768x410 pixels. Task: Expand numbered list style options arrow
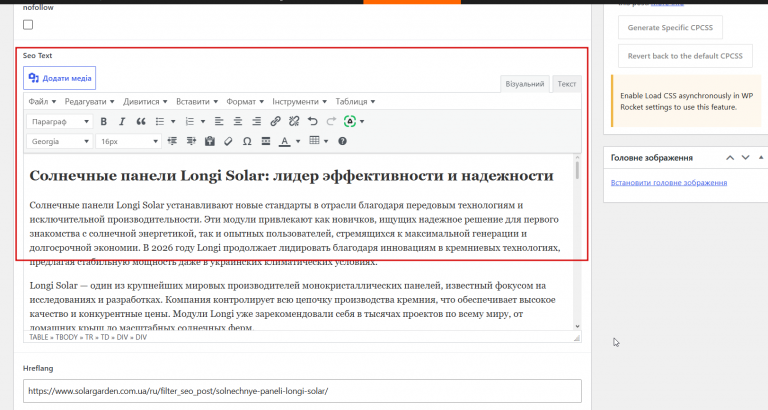pyautogui.click(x=203, y=121)
